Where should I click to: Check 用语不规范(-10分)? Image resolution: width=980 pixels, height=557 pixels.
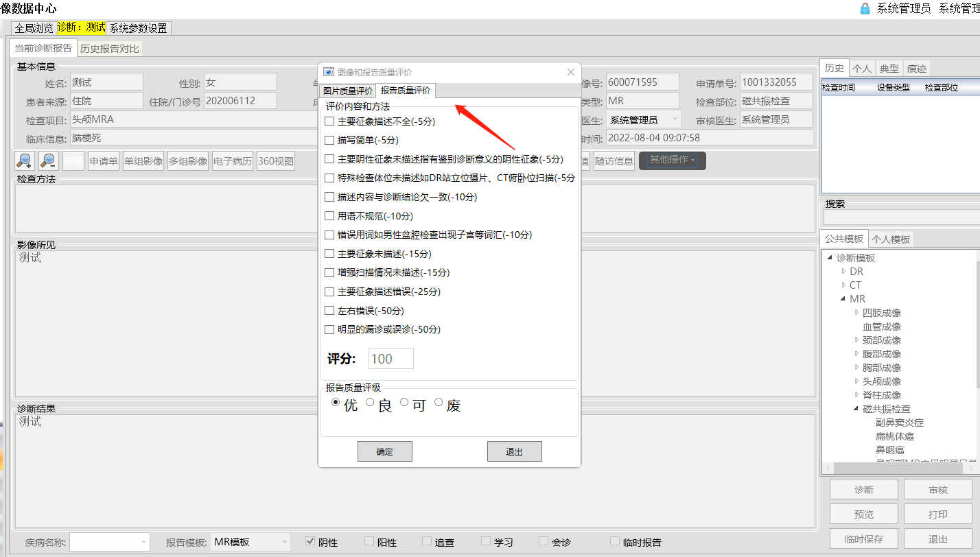tap(329, 216)
